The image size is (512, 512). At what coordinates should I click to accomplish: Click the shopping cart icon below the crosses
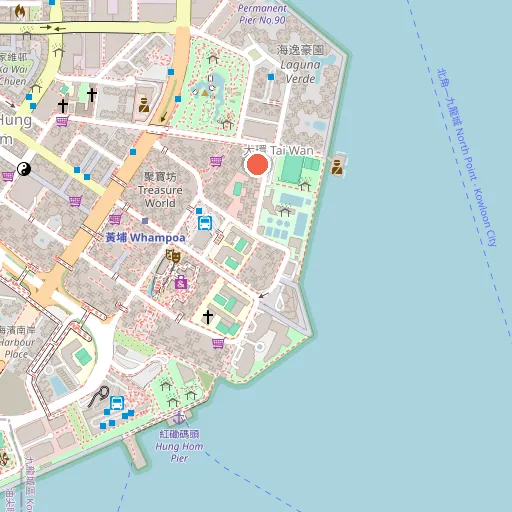pos(62,121)
